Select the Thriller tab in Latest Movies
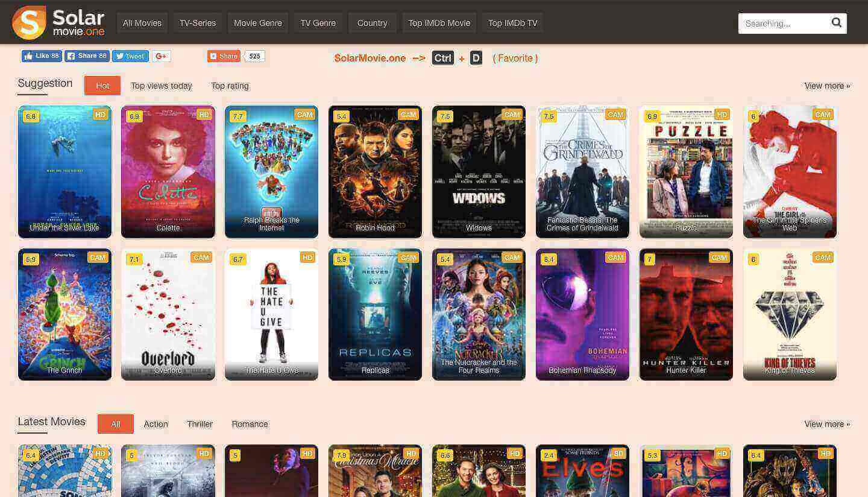Image resolution: width=868 pixels, height=497 pixels. click(200, 424)
